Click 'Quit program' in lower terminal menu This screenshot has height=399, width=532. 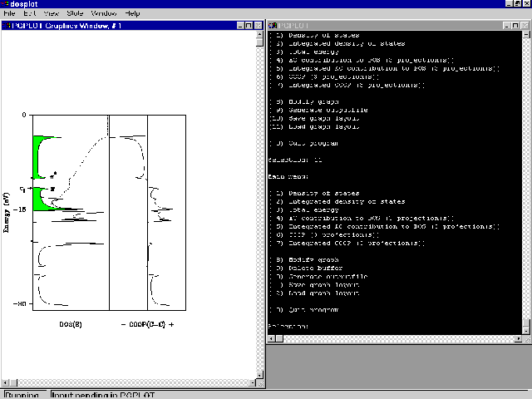pos(314,309)
